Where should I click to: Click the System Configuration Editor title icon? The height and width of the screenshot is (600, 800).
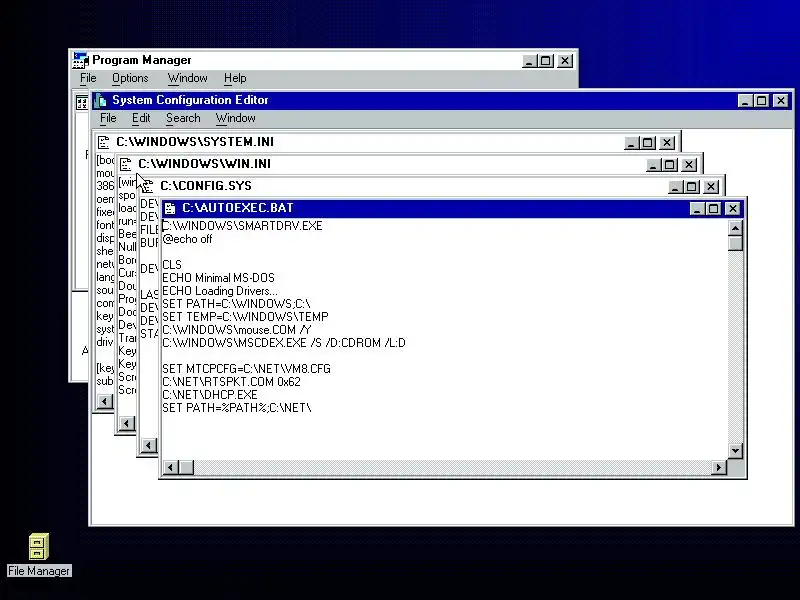pyautogui.click(x=100, y=101)
